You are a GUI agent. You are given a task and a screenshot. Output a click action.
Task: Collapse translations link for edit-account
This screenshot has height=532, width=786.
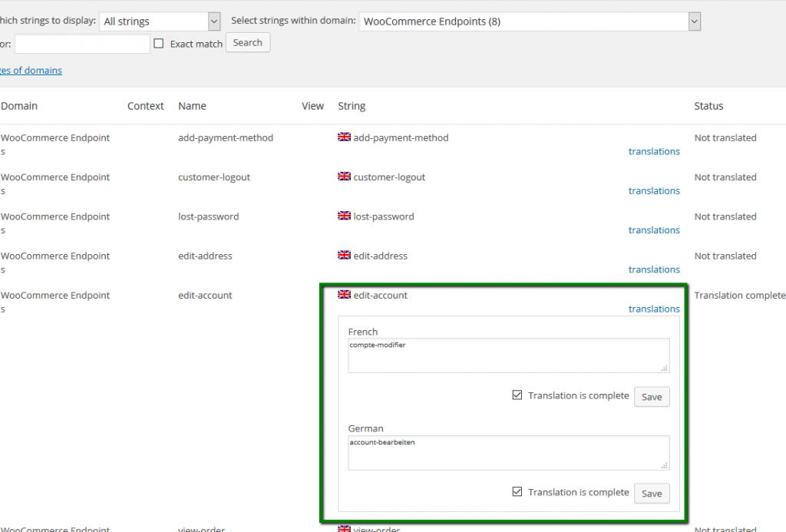(x=654, y=309)
